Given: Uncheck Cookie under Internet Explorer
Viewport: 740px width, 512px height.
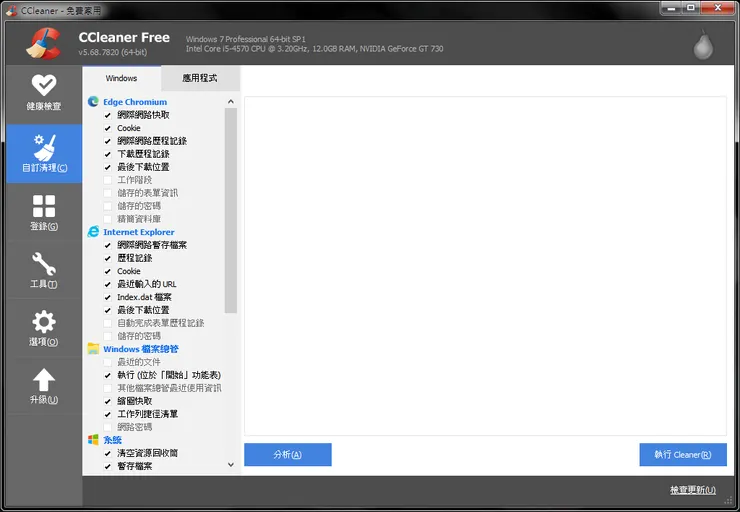Looking at the screenshot, I should 108,271.
